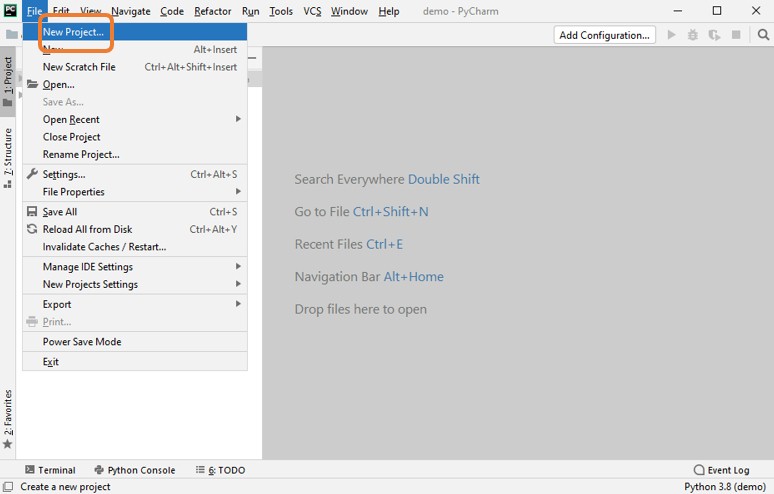Click the navigation bar folder icon
774x494 pixels.
[11, 35]
